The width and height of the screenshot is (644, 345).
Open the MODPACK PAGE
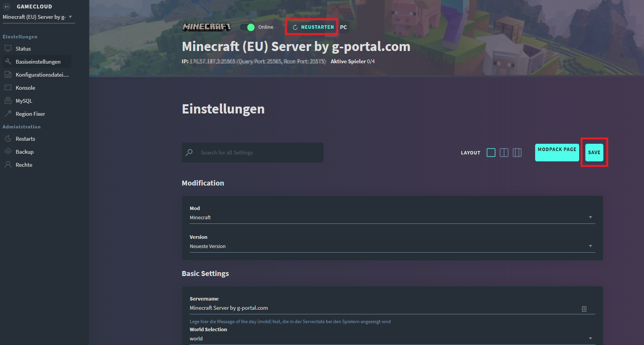(557, 152)
